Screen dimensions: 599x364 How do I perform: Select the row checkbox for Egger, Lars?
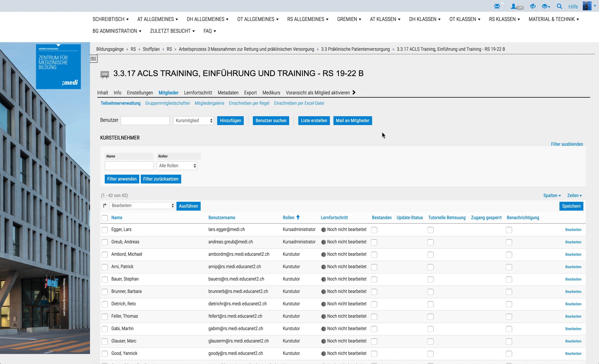105,230
